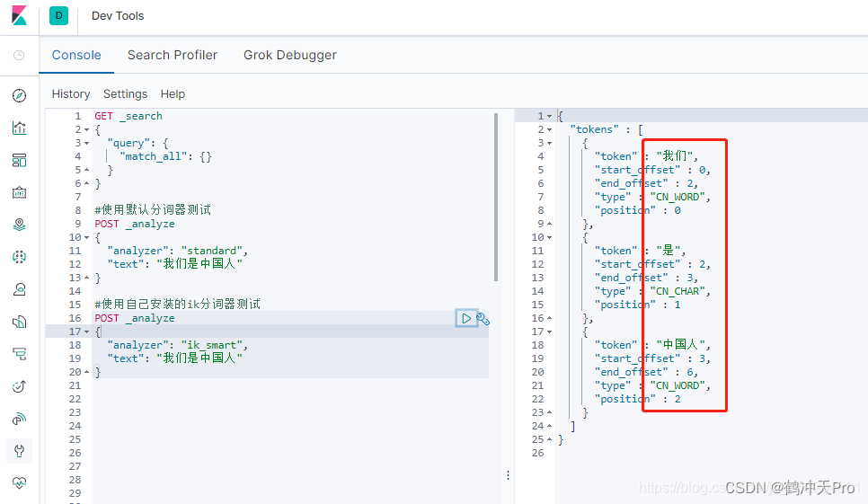Viewport: 868px width, 504px height.
Task: Open SIEM from the sidebar
Action: [20, 419]
